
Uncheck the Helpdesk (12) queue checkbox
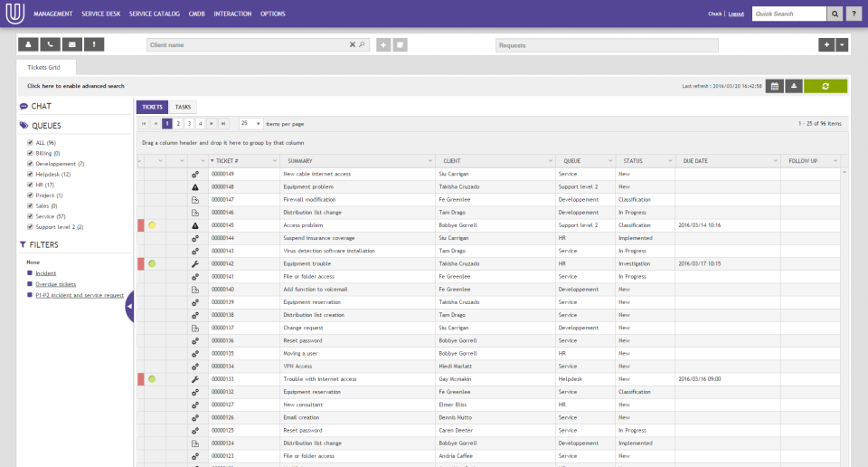click(30, 174)
